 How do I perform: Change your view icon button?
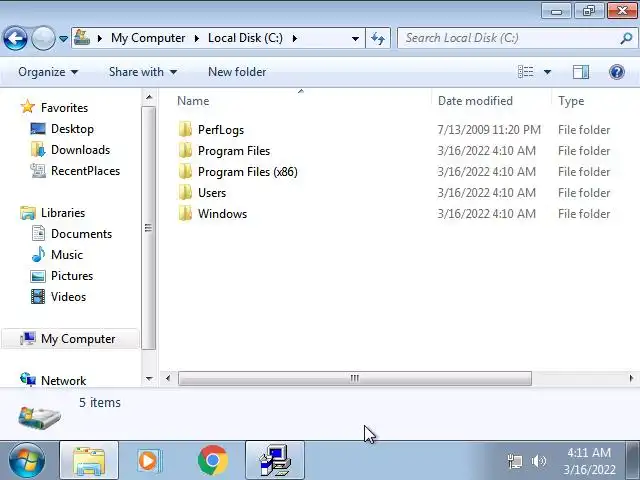(x=525, y=72)
